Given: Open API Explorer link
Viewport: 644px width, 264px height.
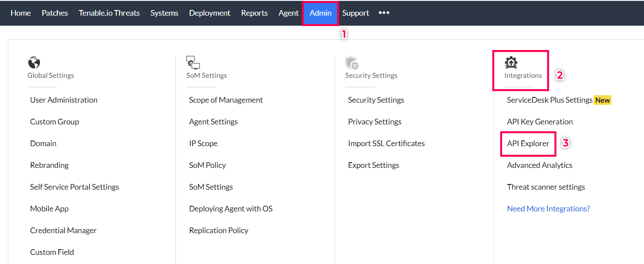Looking at the screenshot, I should [x=528, y=144].
